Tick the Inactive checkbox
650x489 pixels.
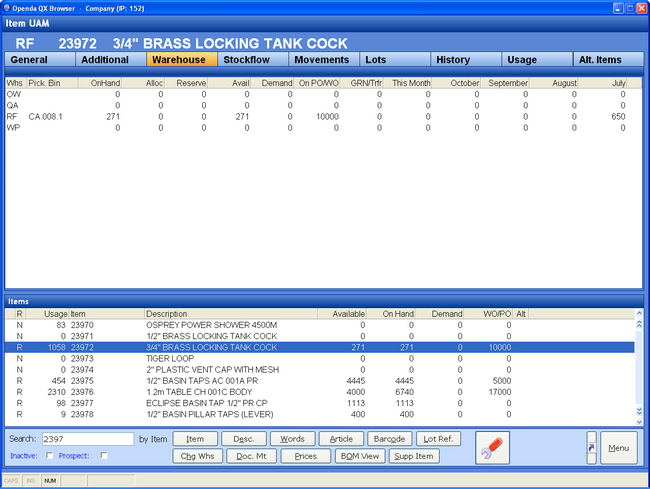[x=50, y=455]
